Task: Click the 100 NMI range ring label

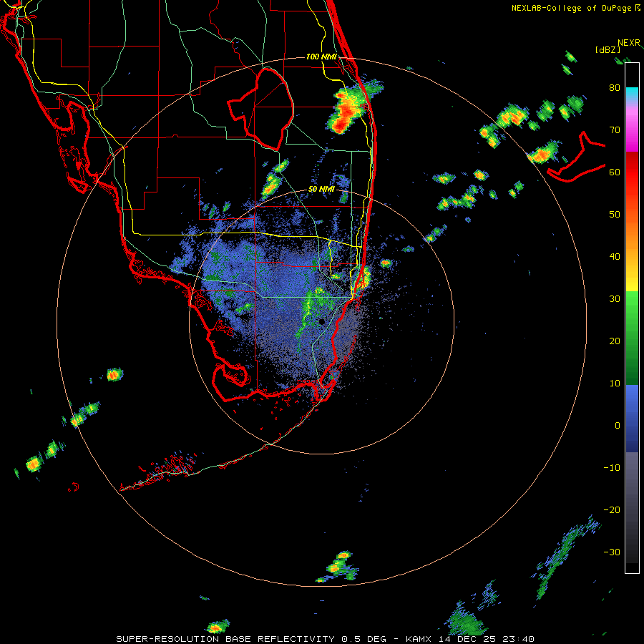Action: point(321,57)
